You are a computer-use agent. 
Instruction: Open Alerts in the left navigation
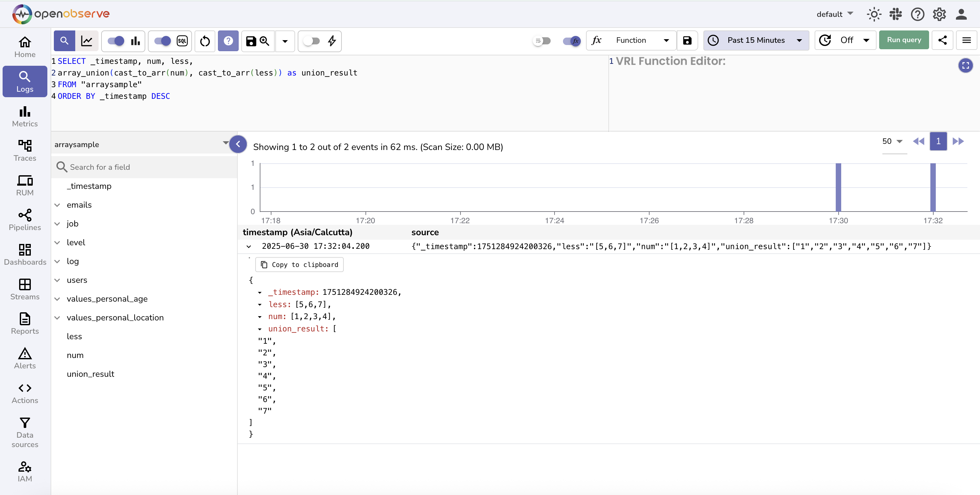pos(25,358)
